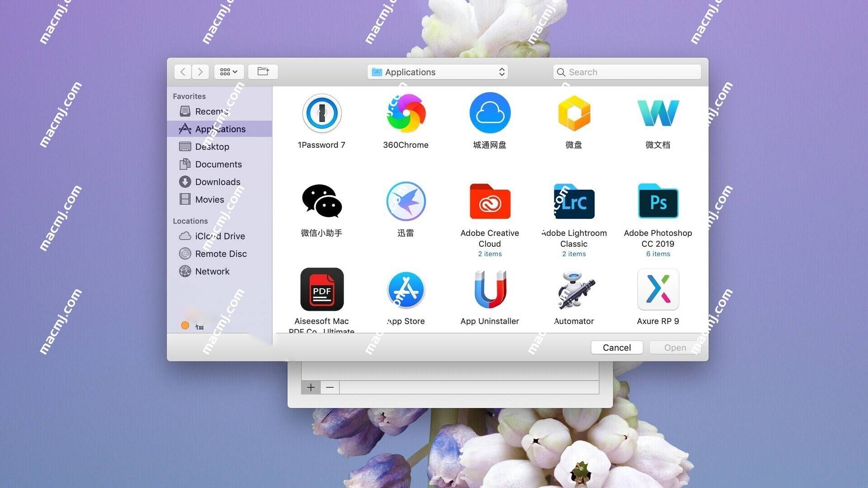Viewport: 868px width, 488px height.
Task: Open the icon view options dropdown
Action: (x=229, y=72)
